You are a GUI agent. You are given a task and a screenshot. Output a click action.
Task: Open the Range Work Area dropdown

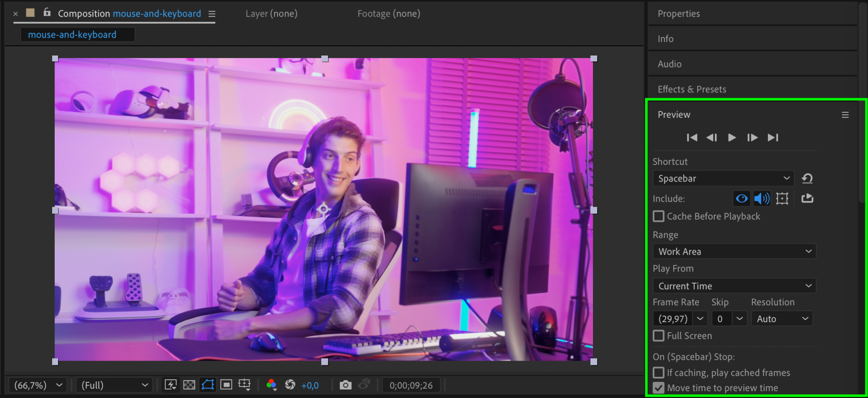coord(734,251)
